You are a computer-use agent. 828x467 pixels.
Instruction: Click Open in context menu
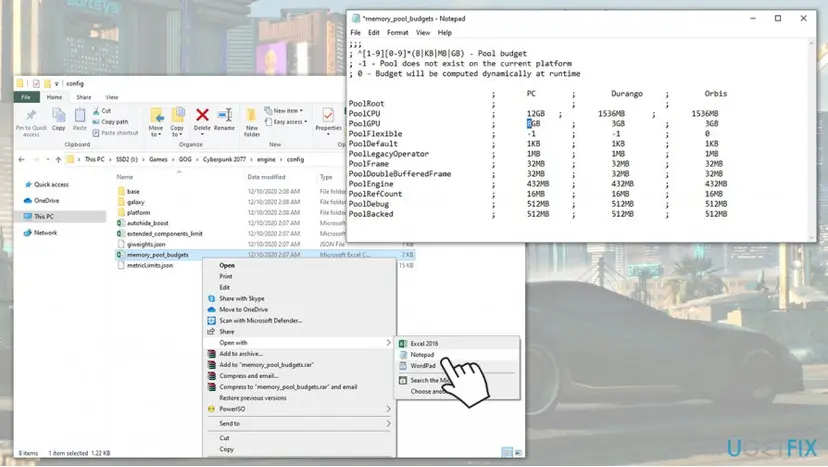(x=227, y=266)
